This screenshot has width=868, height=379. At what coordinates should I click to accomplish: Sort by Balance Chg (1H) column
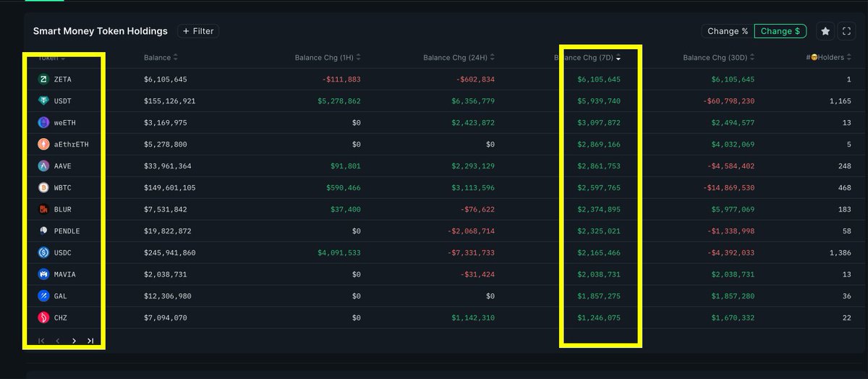pyautogui.click(x=328, y=57)
